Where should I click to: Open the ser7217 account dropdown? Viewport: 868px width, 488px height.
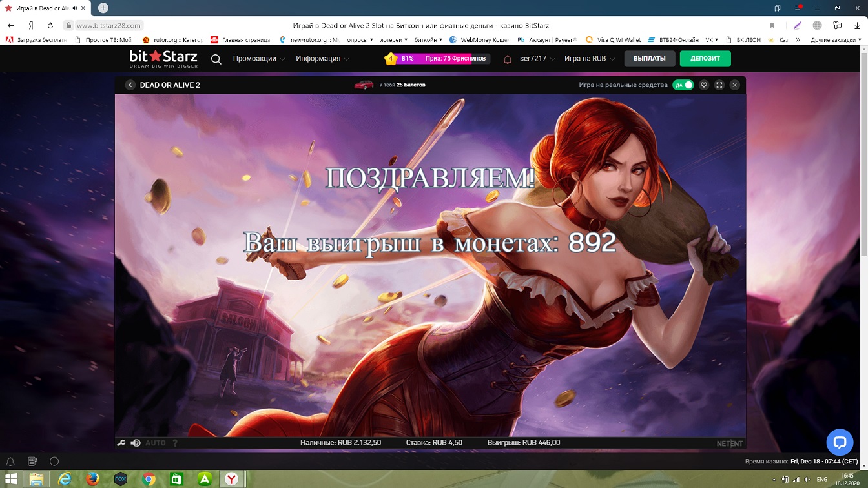pos(538,59)
